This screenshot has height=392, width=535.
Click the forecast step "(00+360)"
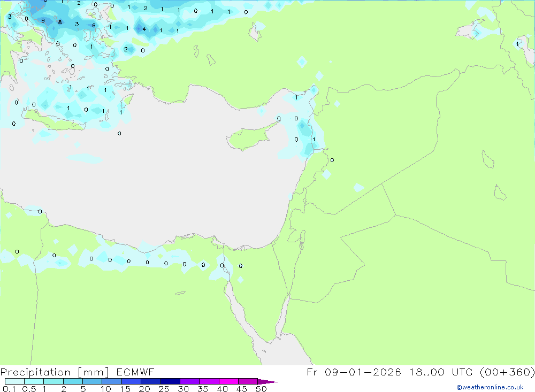pyautogui.click(x=507, y=372)
